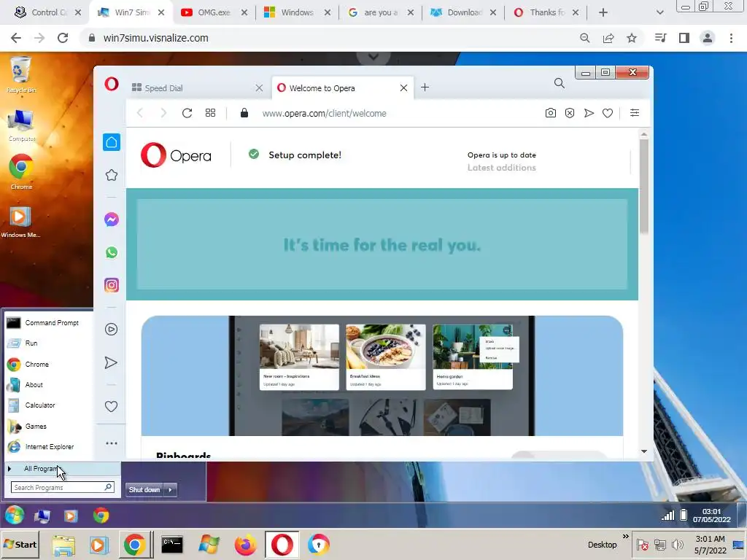Viewport: 747px width, 560px height.
Task: Open Instagram in Opera sidebar
Action: click(x=112, y=285)
